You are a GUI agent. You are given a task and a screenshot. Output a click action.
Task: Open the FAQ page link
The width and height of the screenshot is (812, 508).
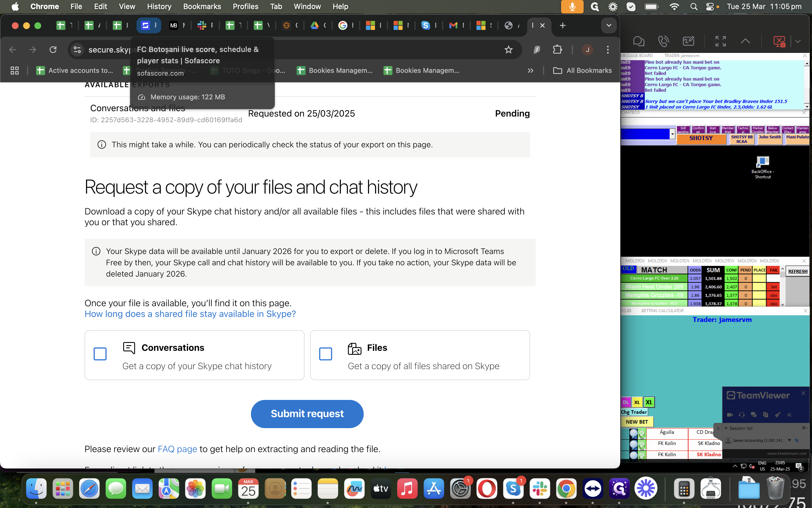coord(177,449)
